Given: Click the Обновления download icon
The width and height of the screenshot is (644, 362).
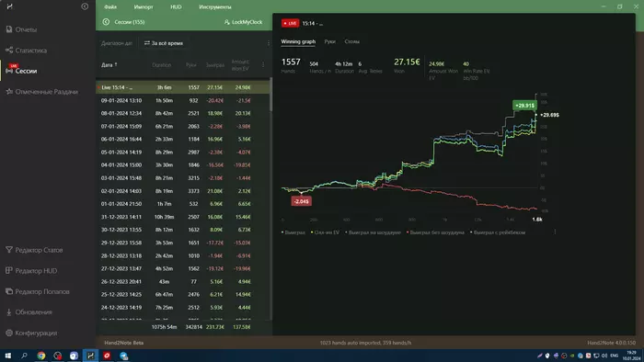Looking at the screenshot, I should (x=9, y=312).
